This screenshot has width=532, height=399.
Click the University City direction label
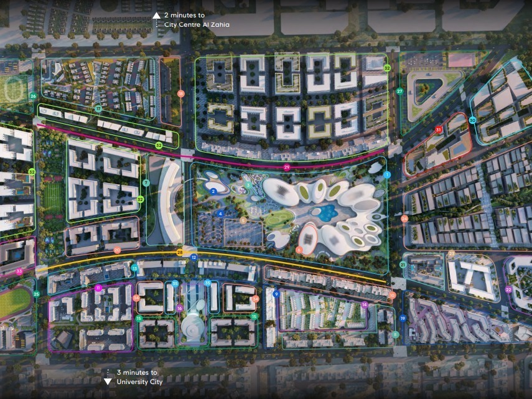tap(139, 377)
